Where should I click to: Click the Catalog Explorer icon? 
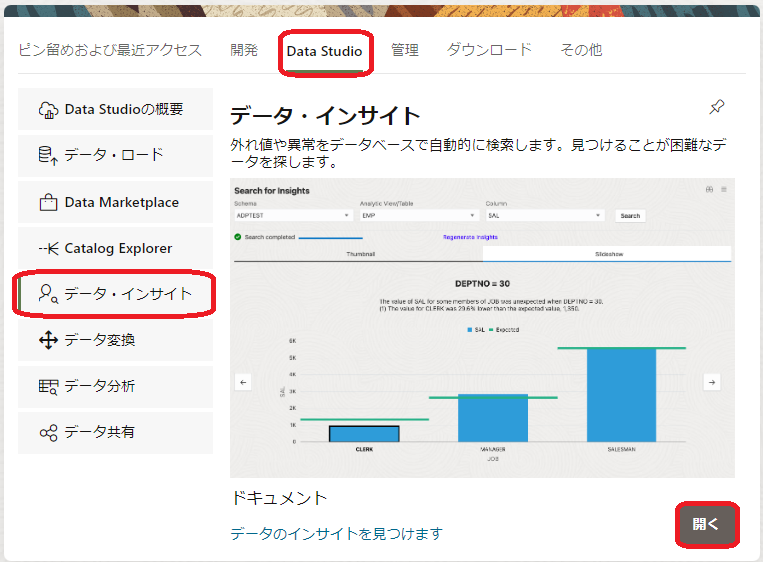pos(48,249)
